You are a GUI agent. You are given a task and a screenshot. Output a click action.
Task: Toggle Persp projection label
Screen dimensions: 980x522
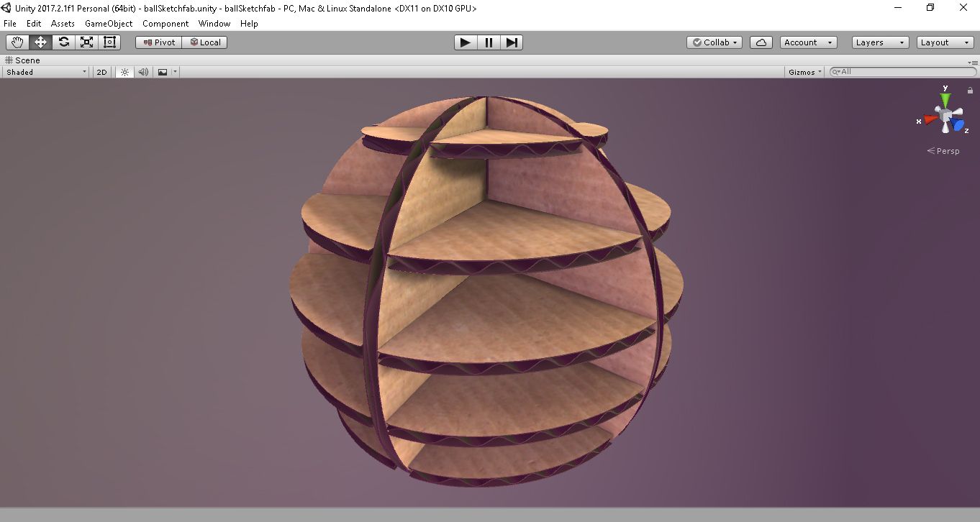pyautogui.click(x=943, y=151)
